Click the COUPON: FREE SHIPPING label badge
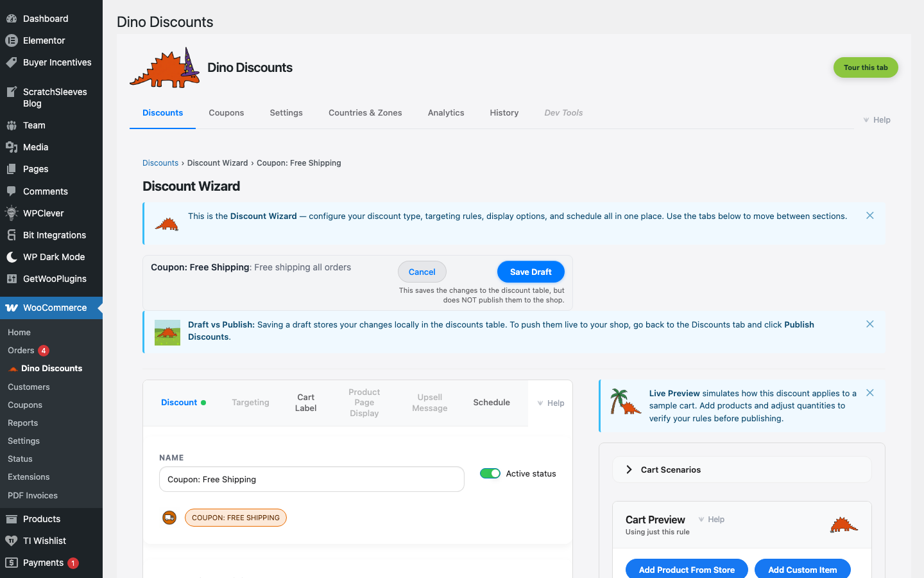924x578 pixels. (235, 518)
